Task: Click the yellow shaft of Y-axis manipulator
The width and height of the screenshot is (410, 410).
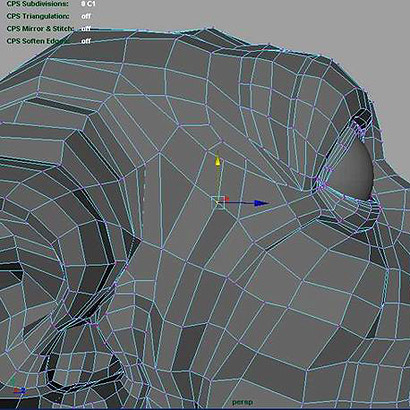Action: [x=218, y=182]
